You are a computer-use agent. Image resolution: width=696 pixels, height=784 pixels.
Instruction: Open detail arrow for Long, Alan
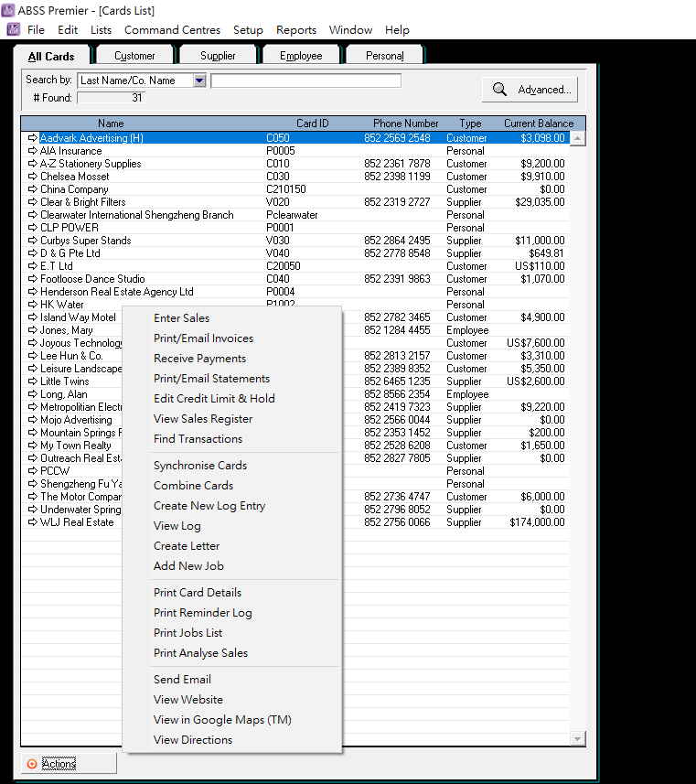click(33, 394)
